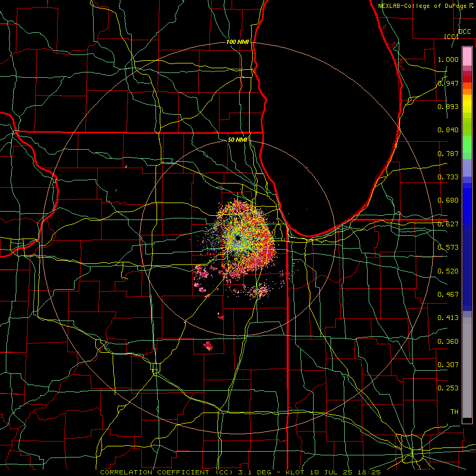
Task: Click the bright green segment of the color bar
Action: (467, 144)
